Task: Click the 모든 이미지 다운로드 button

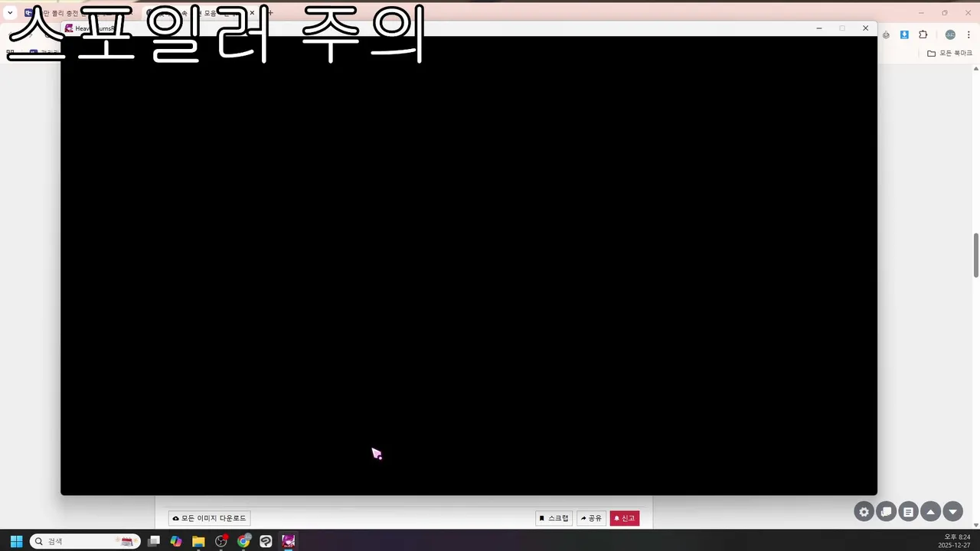Action: pyautogui.click(x=209, y=518)
